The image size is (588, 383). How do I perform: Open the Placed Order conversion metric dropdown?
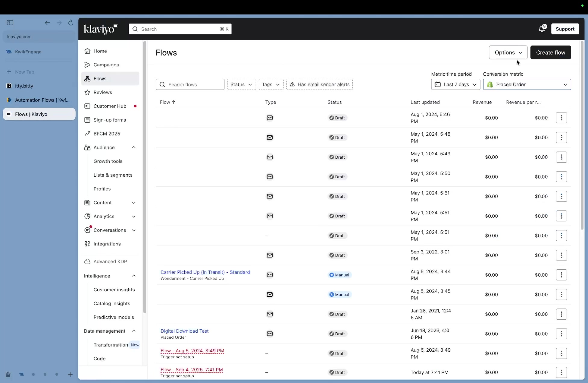527,84
